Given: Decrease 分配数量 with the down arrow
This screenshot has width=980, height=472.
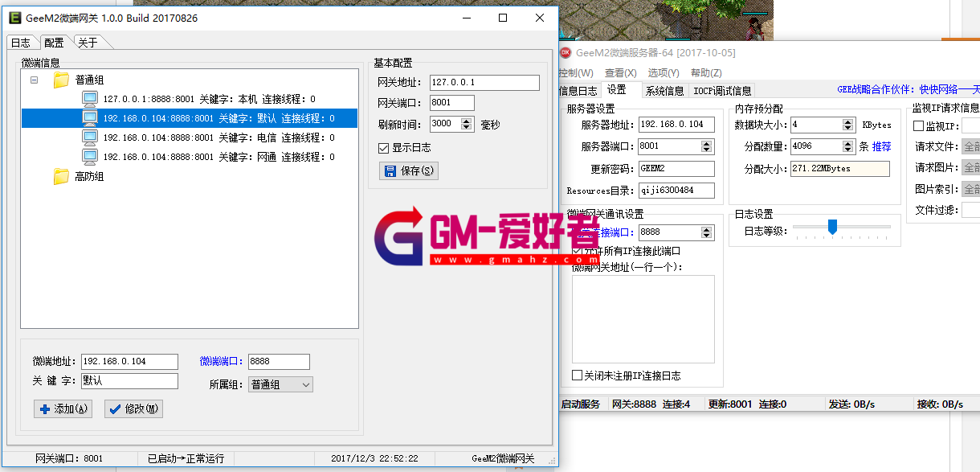Looking at the screenshot, I should [848, 150].
